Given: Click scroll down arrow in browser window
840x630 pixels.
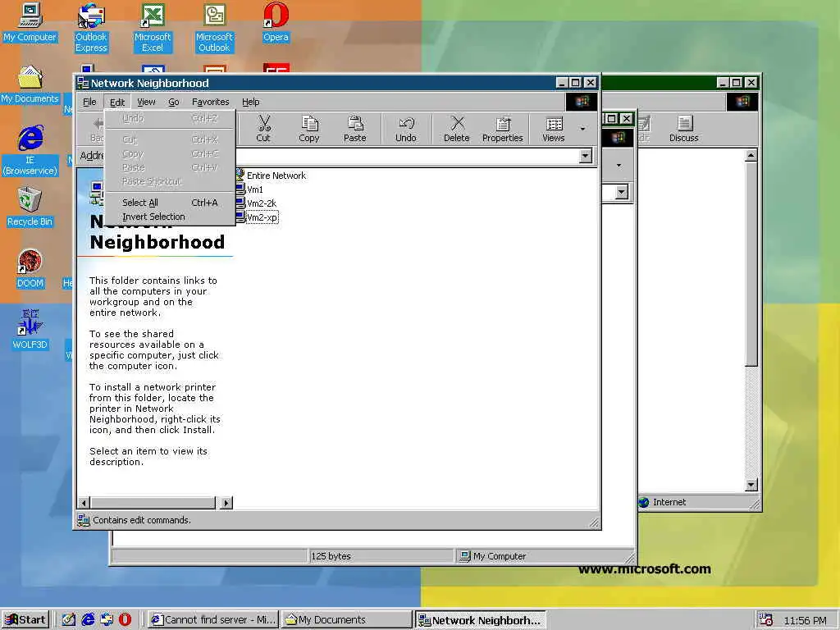Looking at the screenshot, I should coord(751,485).
